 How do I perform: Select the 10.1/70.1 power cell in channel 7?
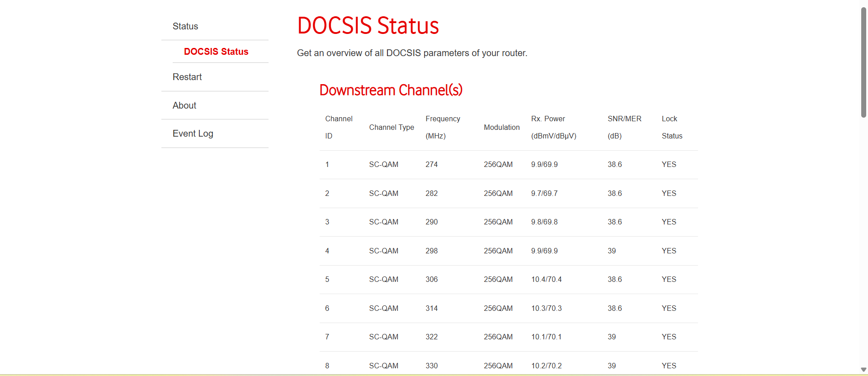(547, 337)
